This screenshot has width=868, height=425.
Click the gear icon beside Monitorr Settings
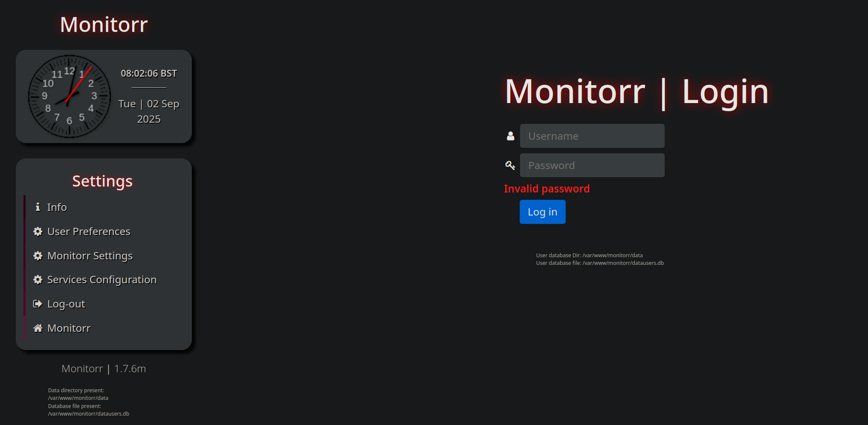pyautogui.click(x=38, y=256)
